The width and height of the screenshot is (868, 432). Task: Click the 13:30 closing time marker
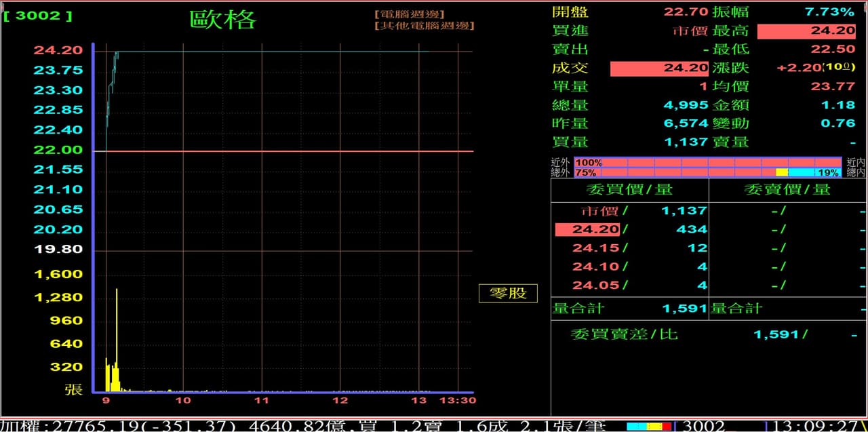[458, 400]
